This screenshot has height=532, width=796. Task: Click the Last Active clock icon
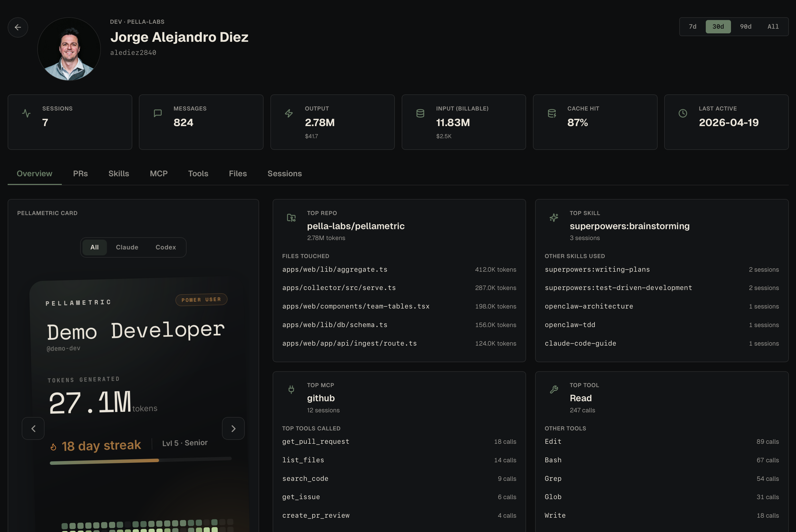coord(683,113)
